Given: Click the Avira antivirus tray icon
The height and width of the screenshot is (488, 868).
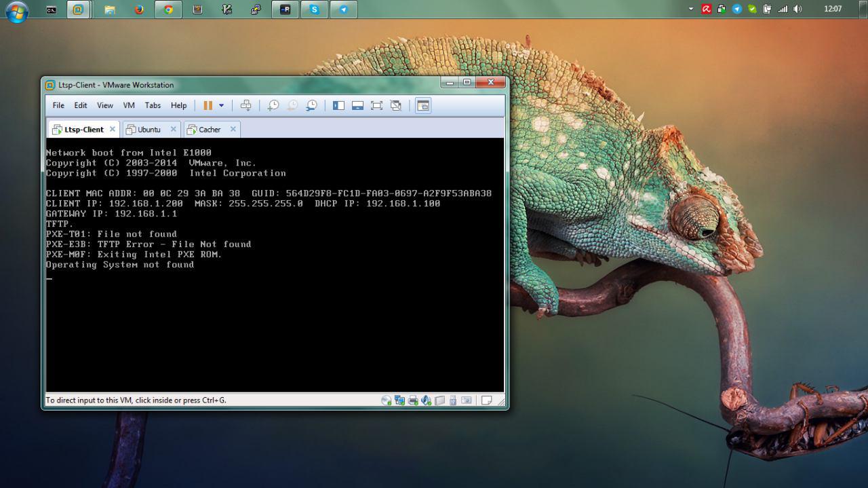Looking at the screenshot, I should [x=707, y=9].
